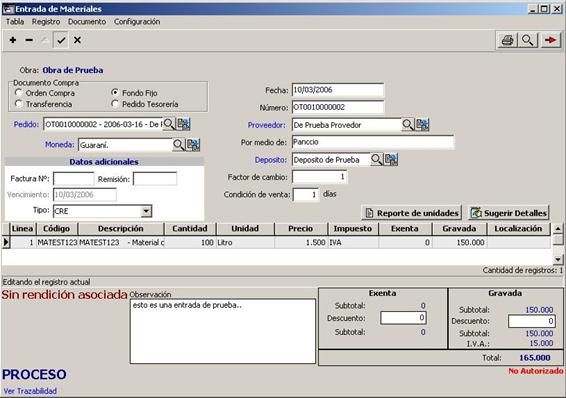566x398 pixels.
Task: Open the Configuración menu
Action: point(137,22)
